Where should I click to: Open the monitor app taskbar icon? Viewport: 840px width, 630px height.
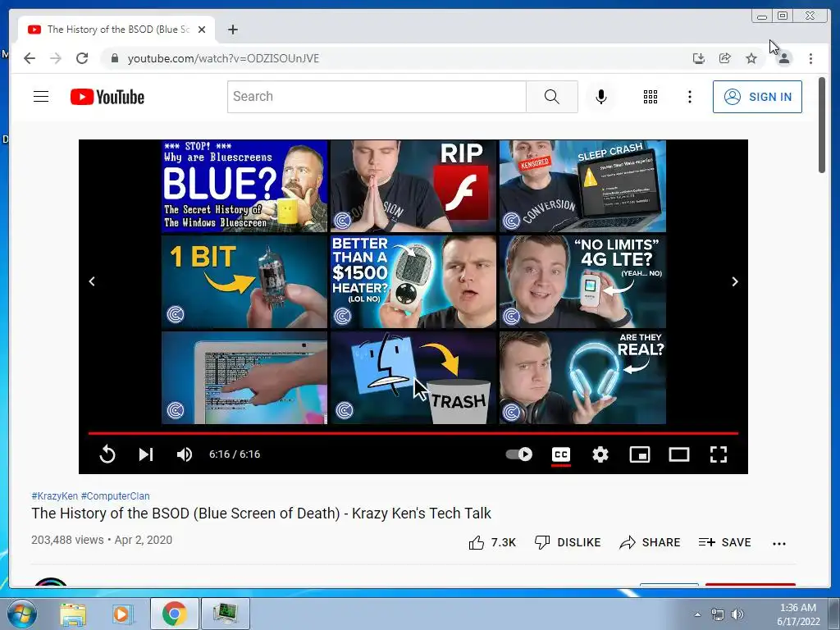point(225,614)
